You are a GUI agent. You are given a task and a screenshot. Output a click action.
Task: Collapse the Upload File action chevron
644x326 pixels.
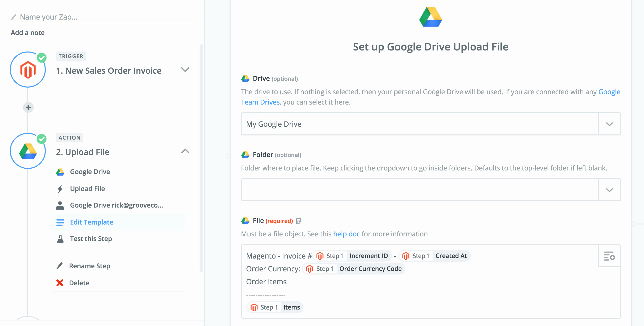(186, 151)
